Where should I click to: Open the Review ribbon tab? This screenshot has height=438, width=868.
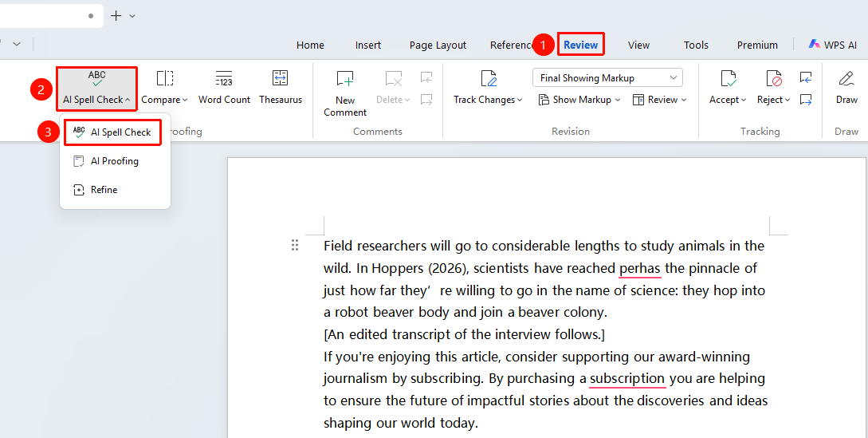[581, 45]
